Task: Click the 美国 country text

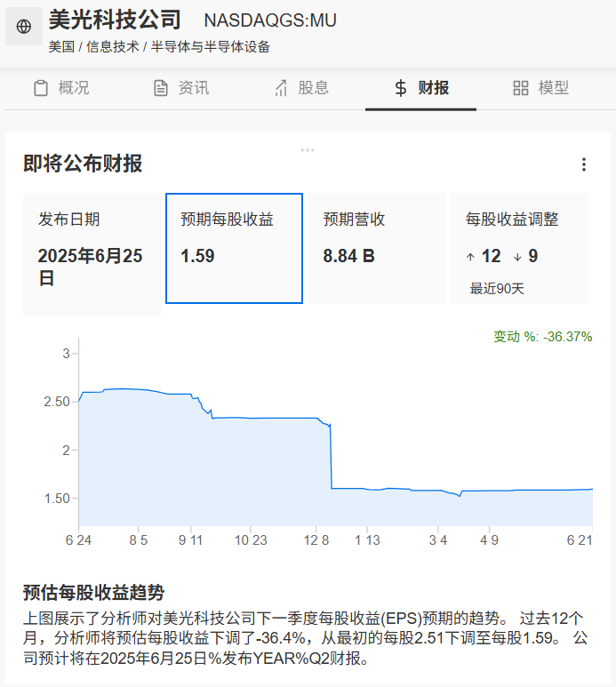Action: point(61,47)
